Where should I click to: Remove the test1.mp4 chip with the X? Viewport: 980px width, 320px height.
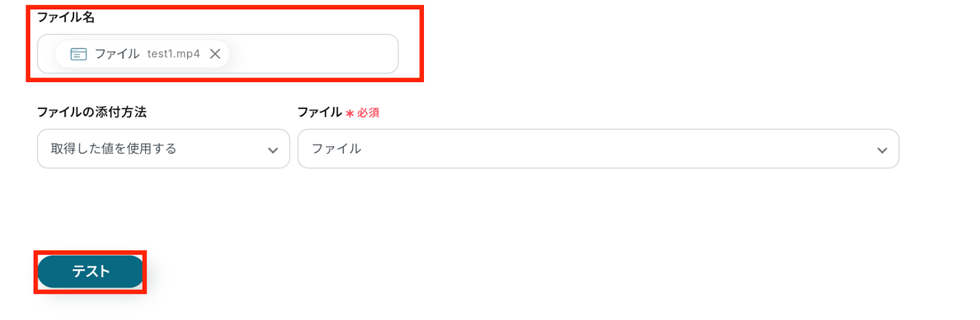[215, 54]
